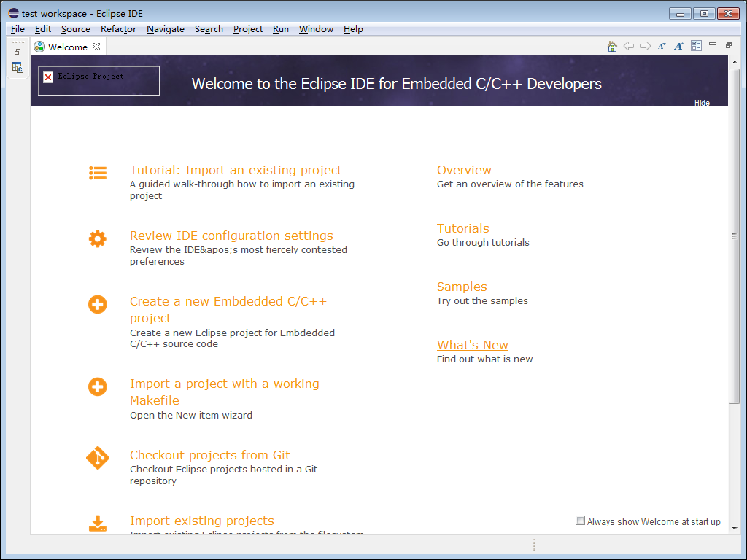Open the Tutorials link
The width and height of the screenshot is (747, 560).
[x=463, y=228]
